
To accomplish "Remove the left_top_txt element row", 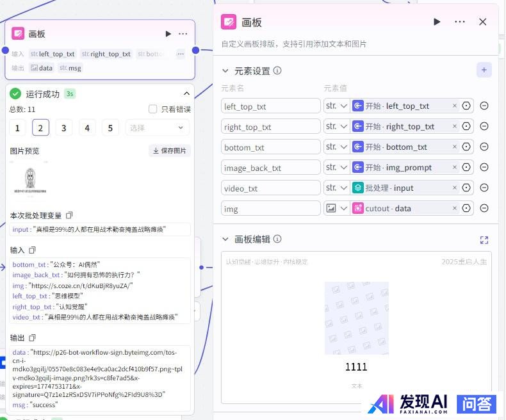I will 484,106.
